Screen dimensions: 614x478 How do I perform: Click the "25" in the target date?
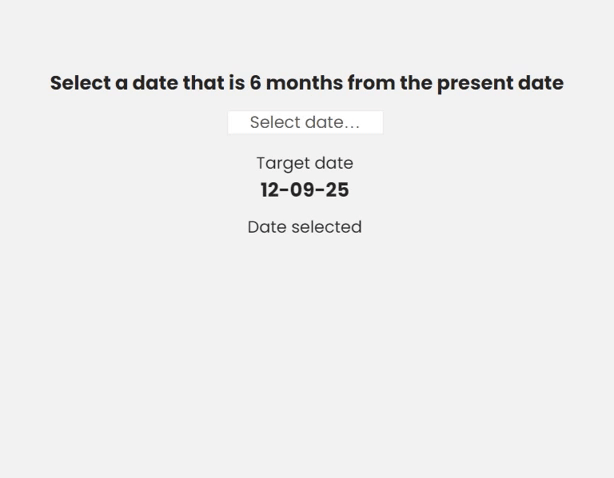337,190
